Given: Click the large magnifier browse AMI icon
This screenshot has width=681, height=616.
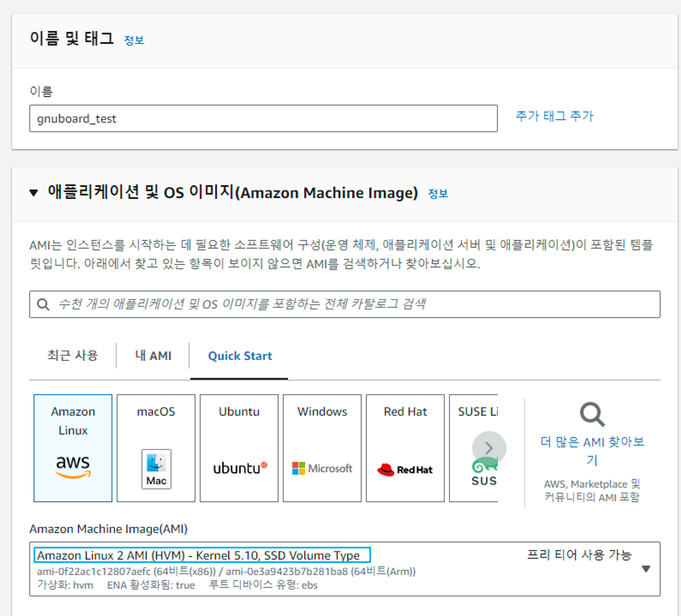Looking at the screenshot, I should click(x=592, y=414).
